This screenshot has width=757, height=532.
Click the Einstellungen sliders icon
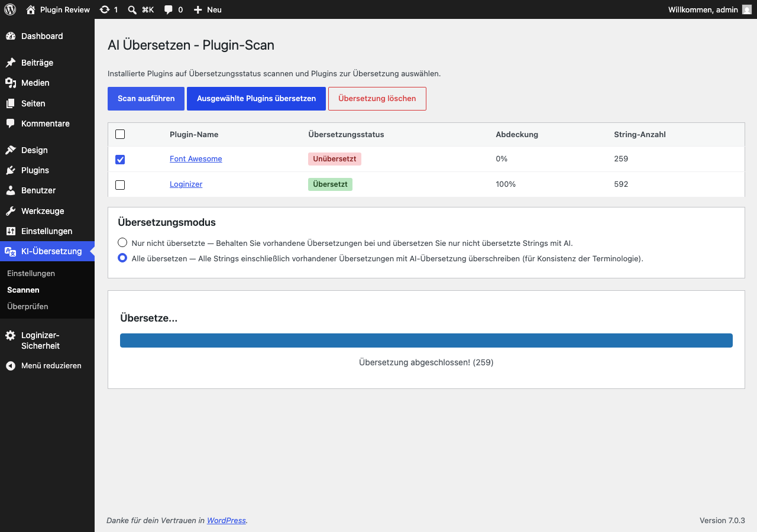point(11,231)
